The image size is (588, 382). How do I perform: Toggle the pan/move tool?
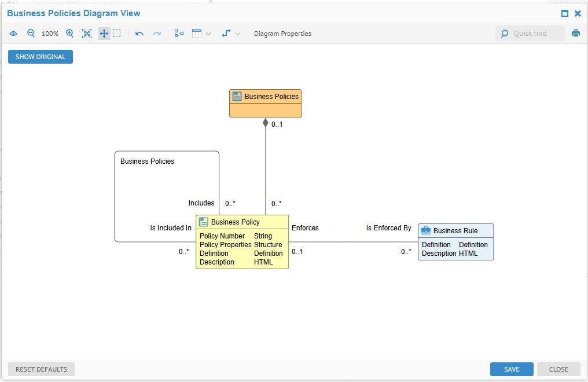(104, 34)
